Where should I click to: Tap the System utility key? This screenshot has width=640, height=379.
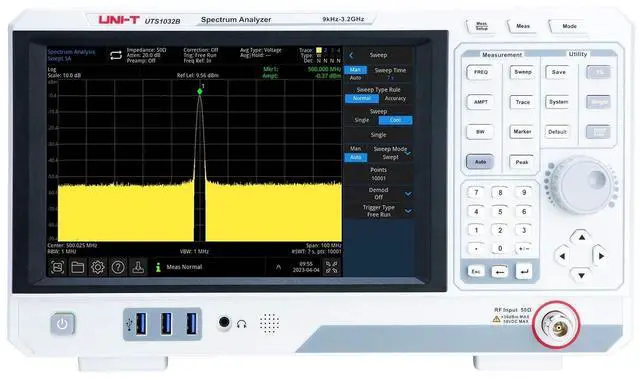(558, 102)
